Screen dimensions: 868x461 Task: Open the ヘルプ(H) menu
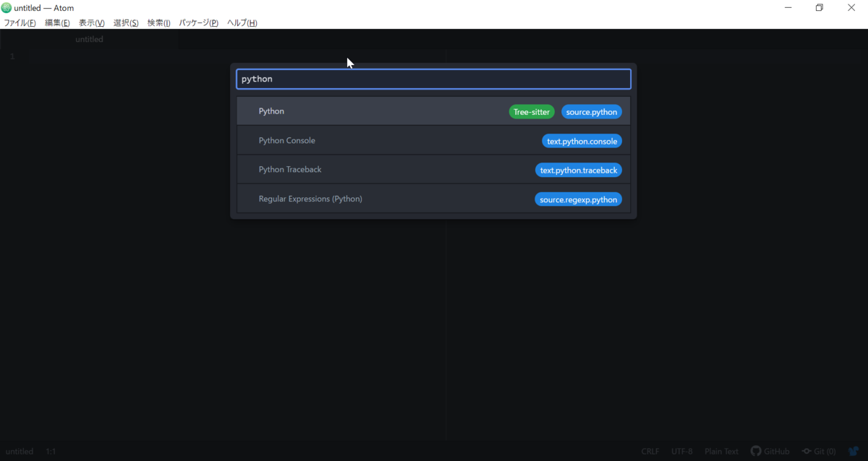242,23
